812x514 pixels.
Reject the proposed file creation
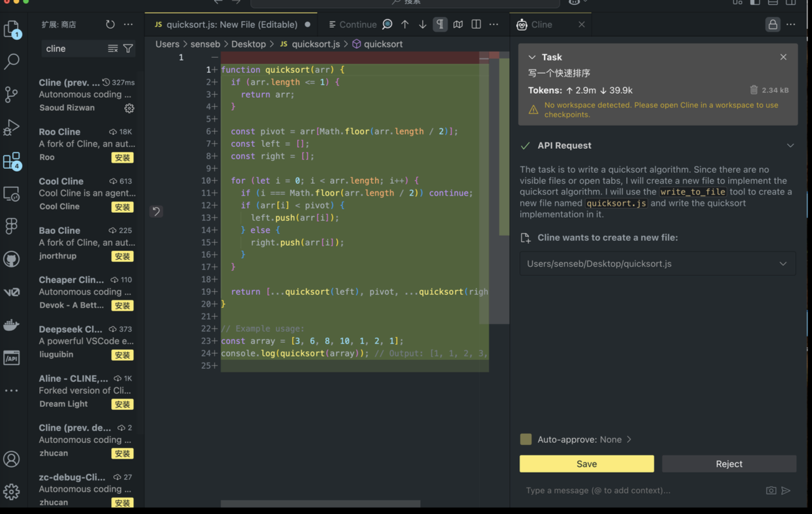point(729,464)
